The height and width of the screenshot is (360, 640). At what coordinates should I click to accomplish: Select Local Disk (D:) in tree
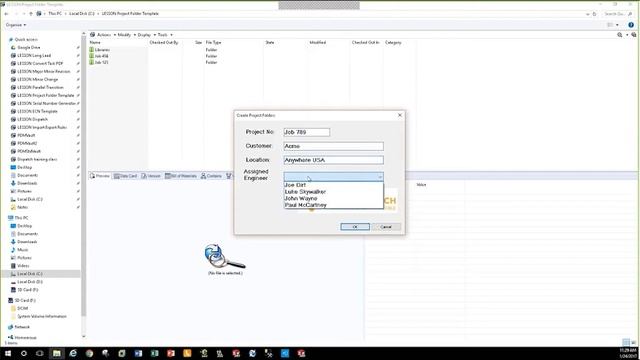pyautogui.click(x=30, y=282)
